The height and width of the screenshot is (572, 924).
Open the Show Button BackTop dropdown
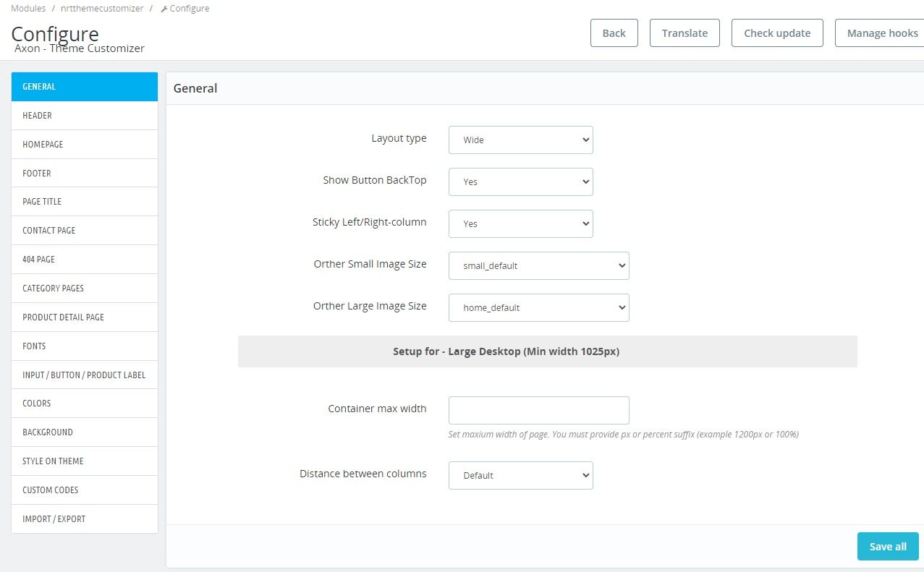(520, 182)
